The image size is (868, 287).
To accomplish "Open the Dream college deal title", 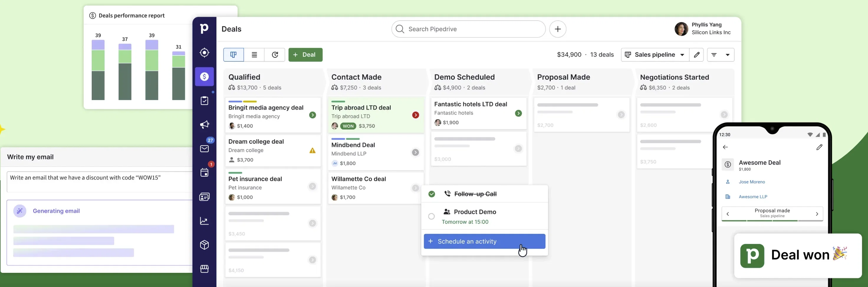I will click(256, 142).
